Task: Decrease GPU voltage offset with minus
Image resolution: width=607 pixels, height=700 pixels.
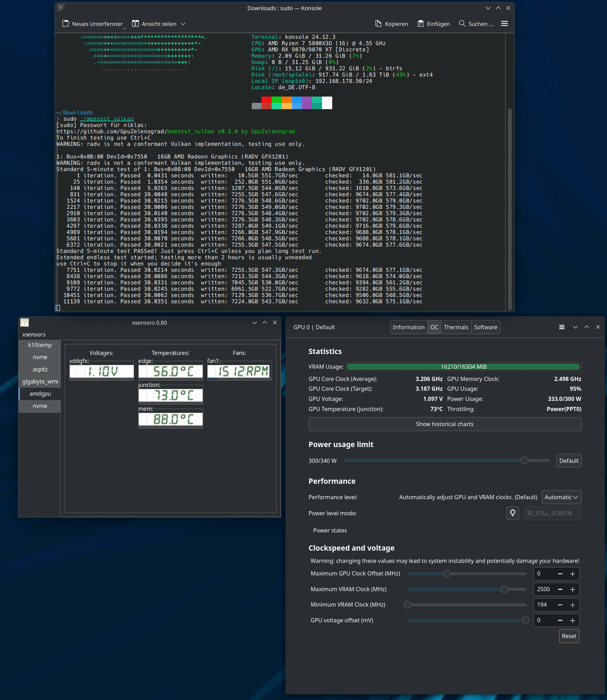Action: coord(560,621)
